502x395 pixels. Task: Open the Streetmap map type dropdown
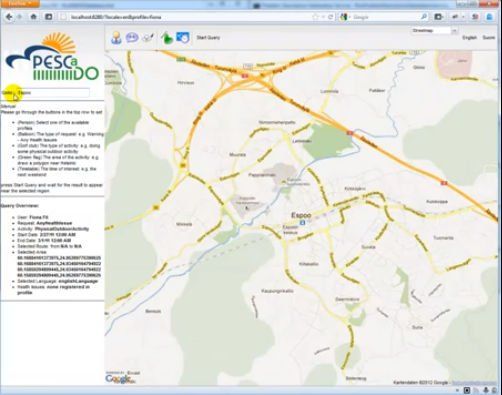coord(434,31)
